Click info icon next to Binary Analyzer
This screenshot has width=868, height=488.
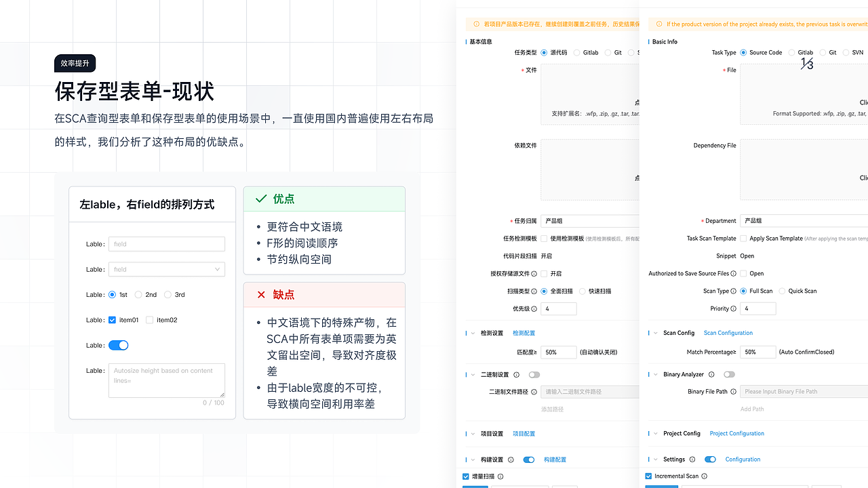pos(711,375)
